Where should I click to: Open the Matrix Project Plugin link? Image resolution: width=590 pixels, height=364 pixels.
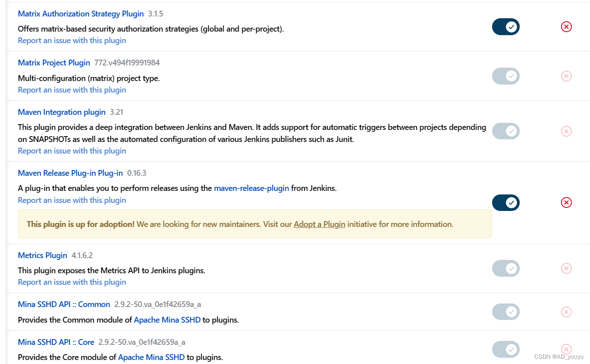click(x=54, y=63)
